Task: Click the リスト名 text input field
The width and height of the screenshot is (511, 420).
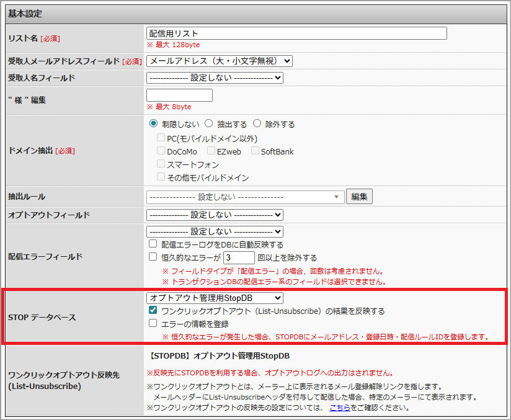Action: [296, 34]
